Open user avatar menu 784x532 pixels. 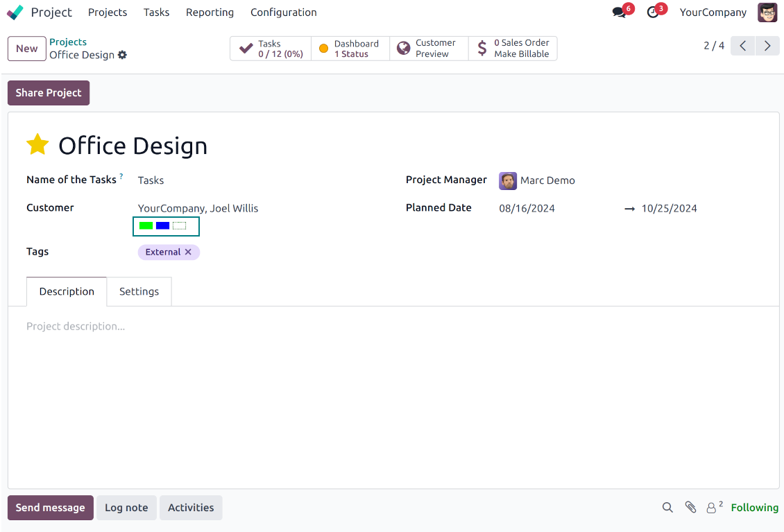(x=767, y=12)
